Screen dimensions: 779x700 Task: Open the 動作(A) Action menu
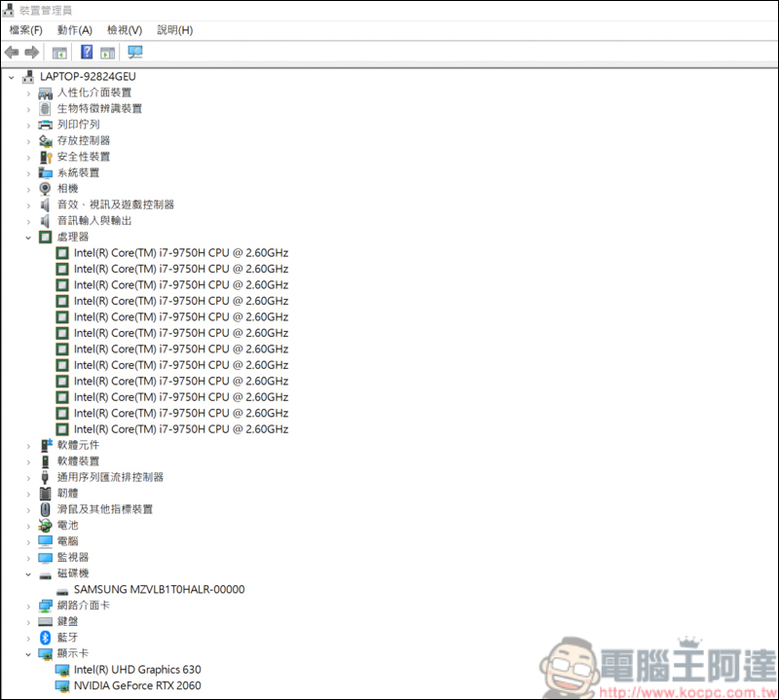pos(75,30)
